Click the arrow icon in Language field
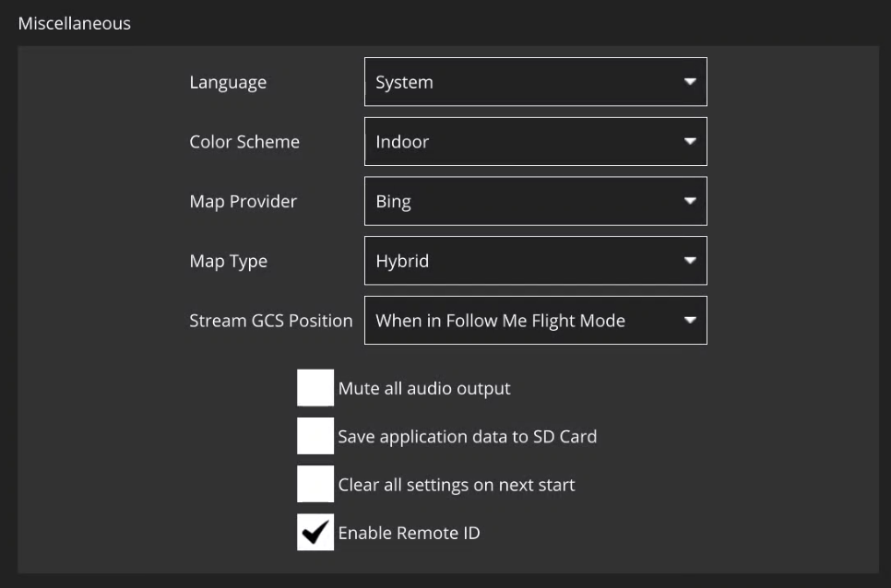 [x=689, y=82]
